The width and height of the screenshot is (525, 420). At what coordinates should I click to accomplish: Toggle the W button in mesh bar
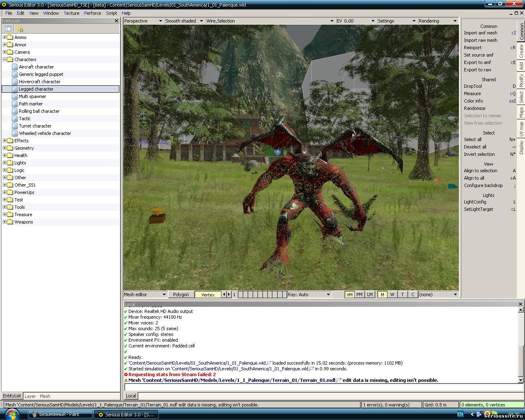(x=393, y=294)
